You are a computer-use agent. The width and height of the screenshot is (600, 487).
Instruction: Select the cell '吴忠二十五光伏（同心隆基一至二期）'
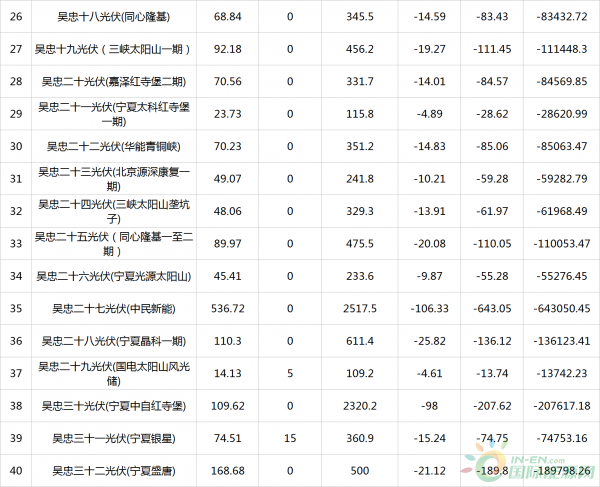(x=114, y=244)
